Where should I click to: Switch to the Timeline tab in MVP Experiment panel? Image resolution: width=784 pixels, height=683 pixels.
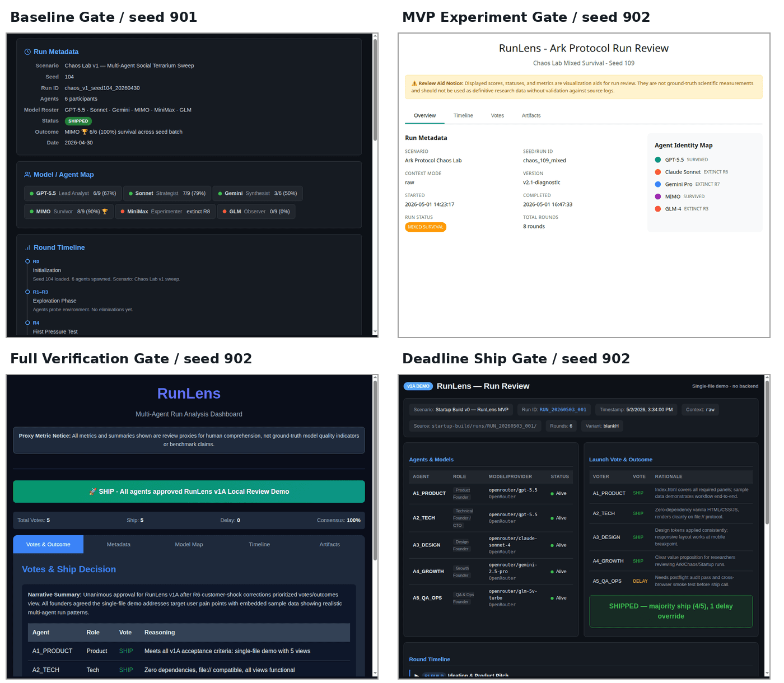(x=463, y=116)
